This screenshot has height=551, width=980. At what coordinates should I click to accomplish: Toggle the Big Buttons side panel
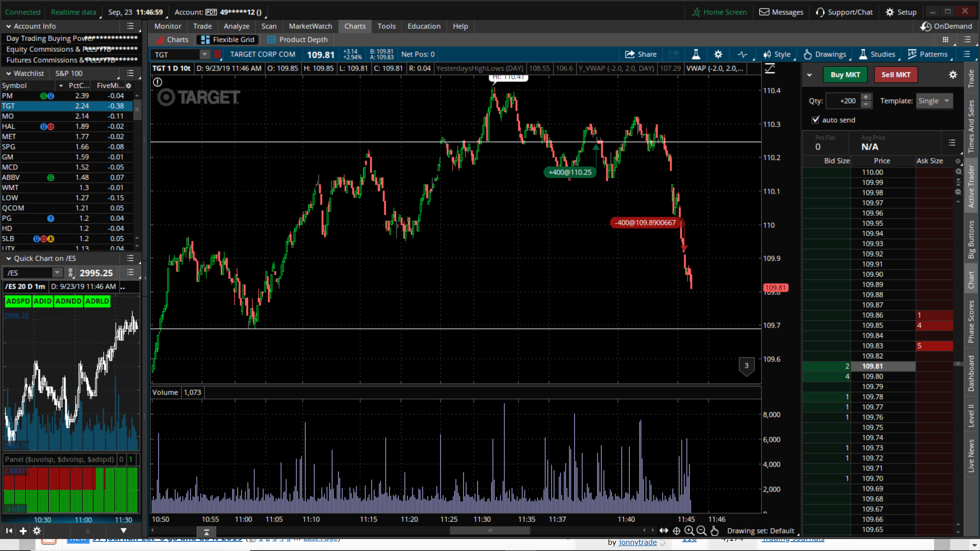972,240
